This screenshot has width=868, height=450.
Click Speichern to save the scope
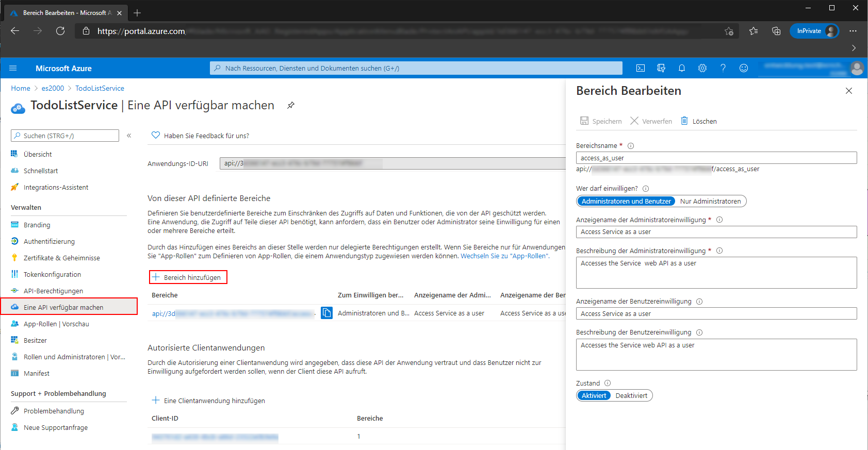coord(601,121)
